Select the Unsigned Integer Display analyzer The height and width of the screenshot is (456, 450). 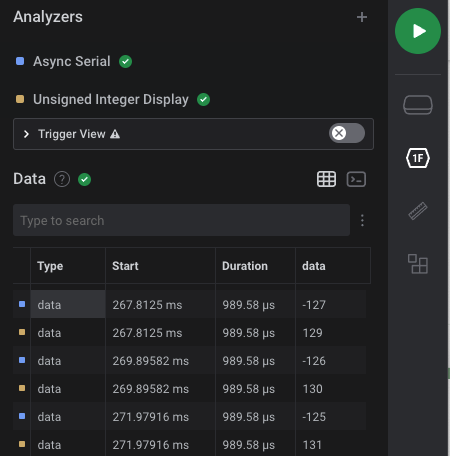click(111, 99)
